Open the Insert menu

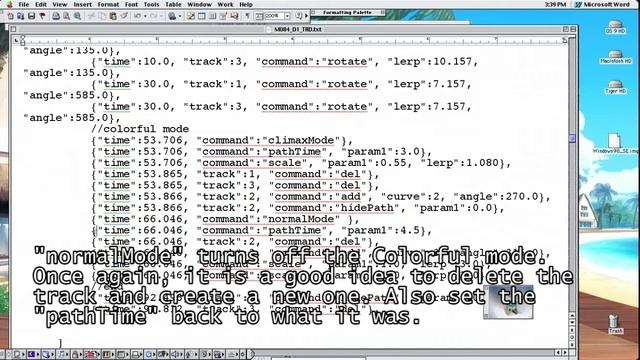coord(82,4)
